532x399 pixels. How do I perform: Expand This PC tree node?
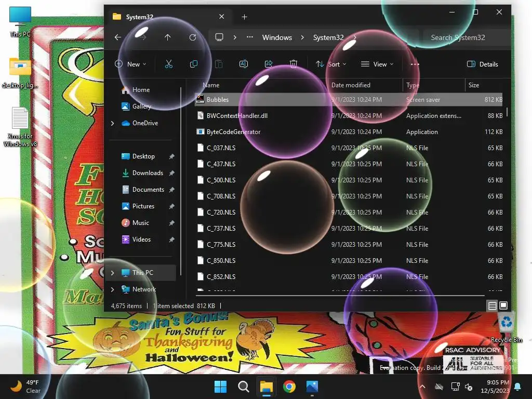112,273
